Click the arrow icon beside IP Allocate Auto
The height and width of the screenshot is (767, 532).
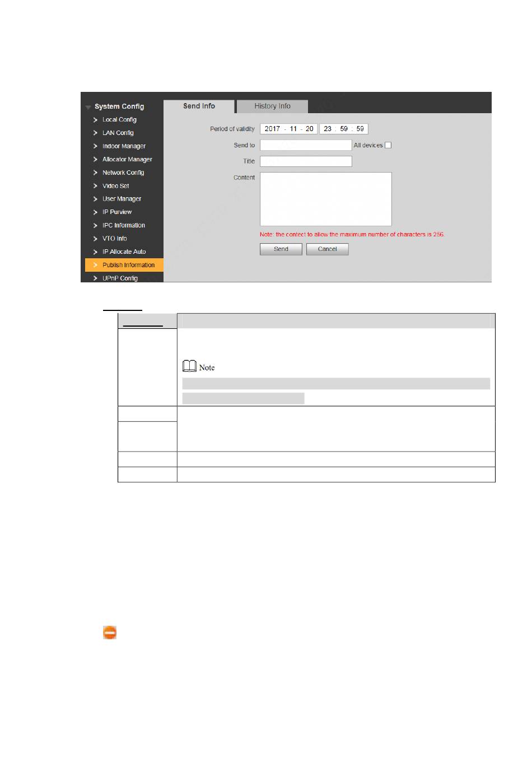95,252
